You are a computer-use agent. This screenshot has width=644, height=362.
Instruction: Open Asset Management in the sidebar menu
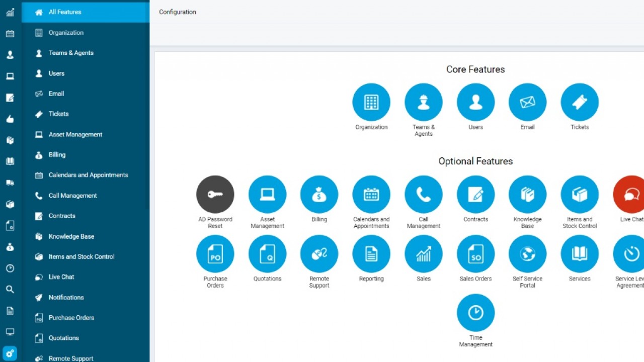click(75, 135)
